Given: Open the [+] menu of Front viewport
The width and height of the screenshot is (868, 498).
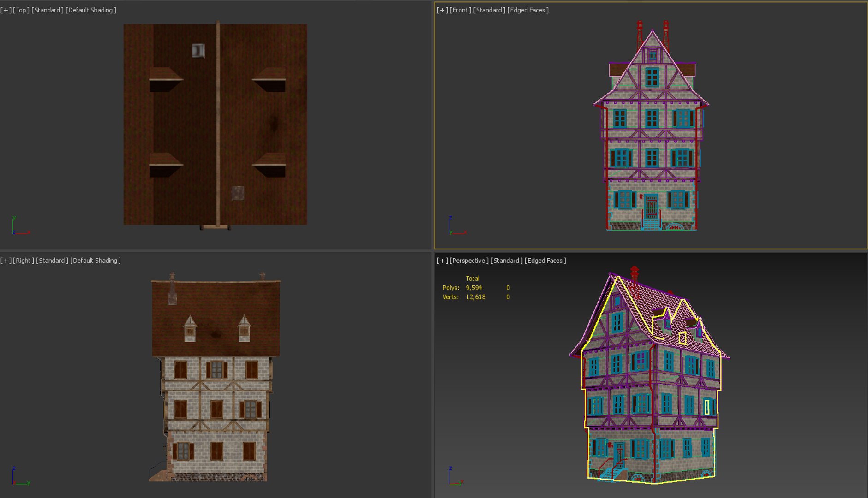Looking at the screenshot, I should coord(443,10).
